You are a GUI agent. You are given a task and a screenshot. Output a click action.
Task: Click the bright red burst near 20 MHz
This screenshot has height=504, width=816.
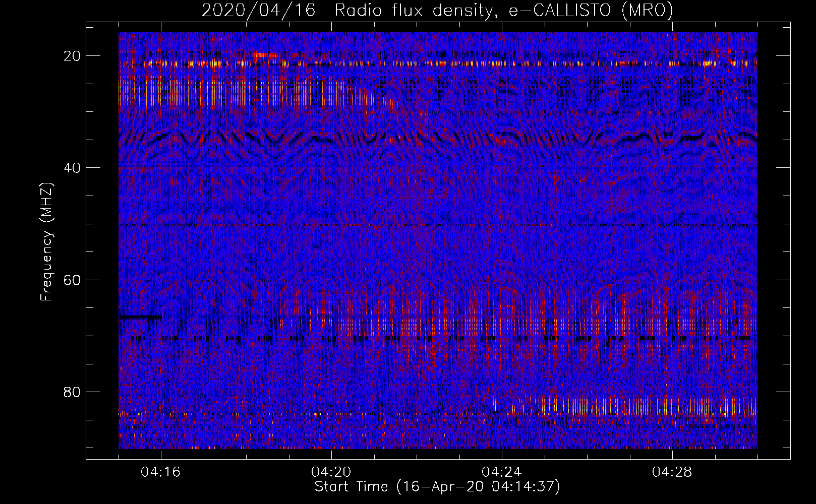point(266,55)
